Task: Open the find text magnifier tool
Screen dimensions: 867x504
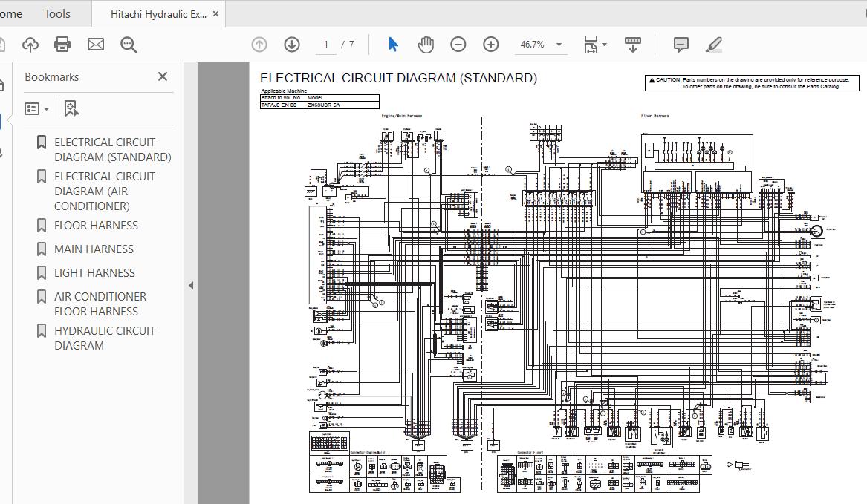Action: coord(129,45)
